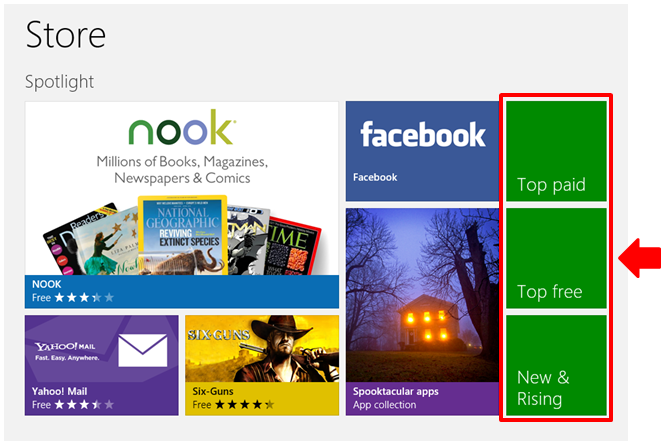Open the New & Rising tile
The height and width of the screenshot is (444, 664).
point(556,365)
